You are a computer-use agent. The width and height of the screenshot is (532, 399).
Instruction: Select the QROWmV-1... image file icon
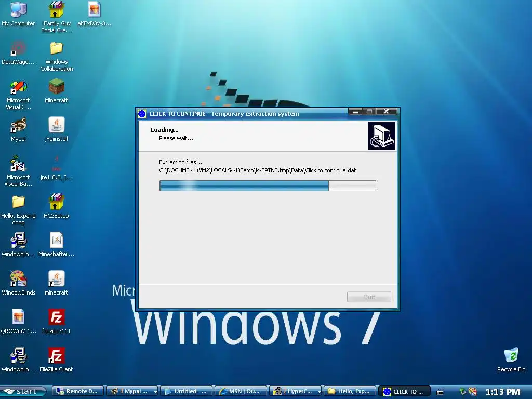click(x=18, y=317)
